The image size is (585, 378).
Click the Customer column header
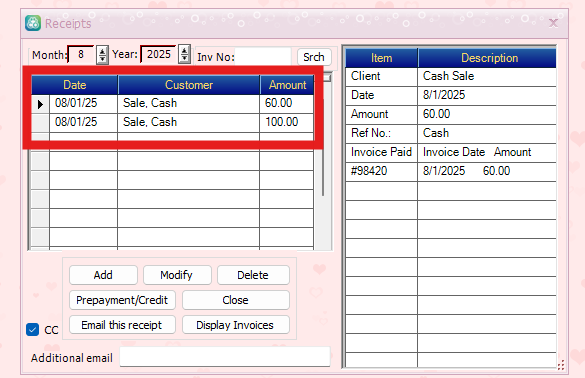189,85
